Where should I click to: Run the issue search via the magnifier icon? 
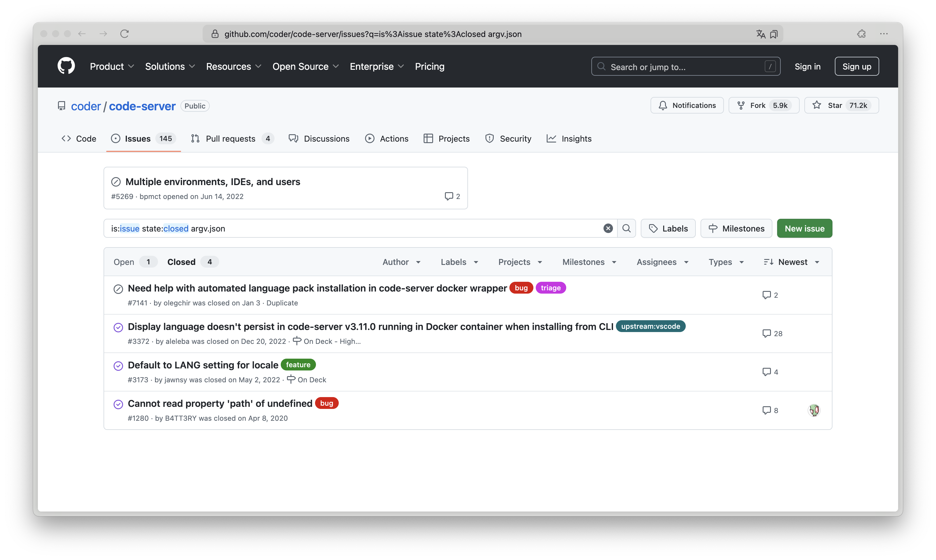pyautogui.click(x=626, y=228)
